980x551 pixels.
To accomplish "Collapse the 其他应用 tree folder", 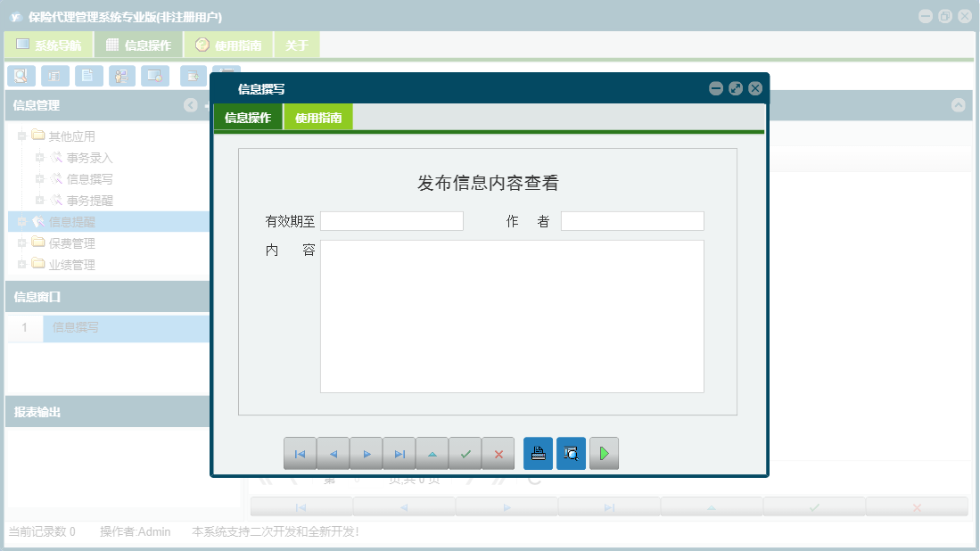I will point(22,136).
